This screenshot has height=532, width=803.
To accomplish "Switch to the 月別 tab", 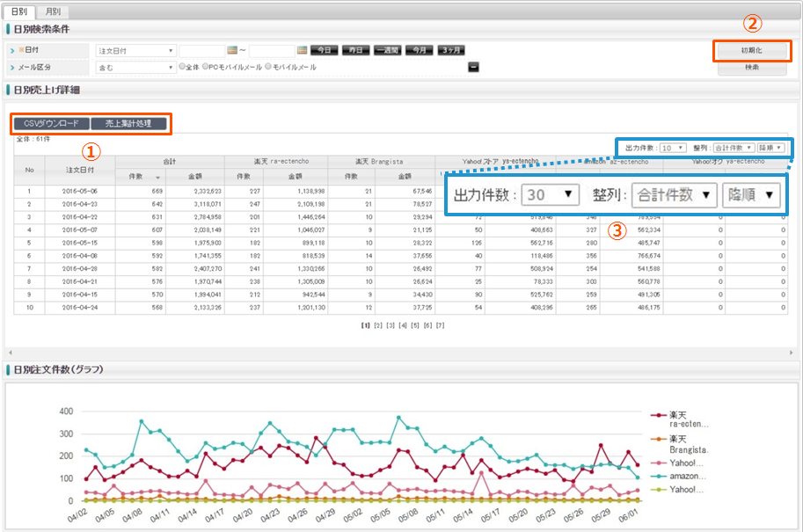I will click(52, 11).
